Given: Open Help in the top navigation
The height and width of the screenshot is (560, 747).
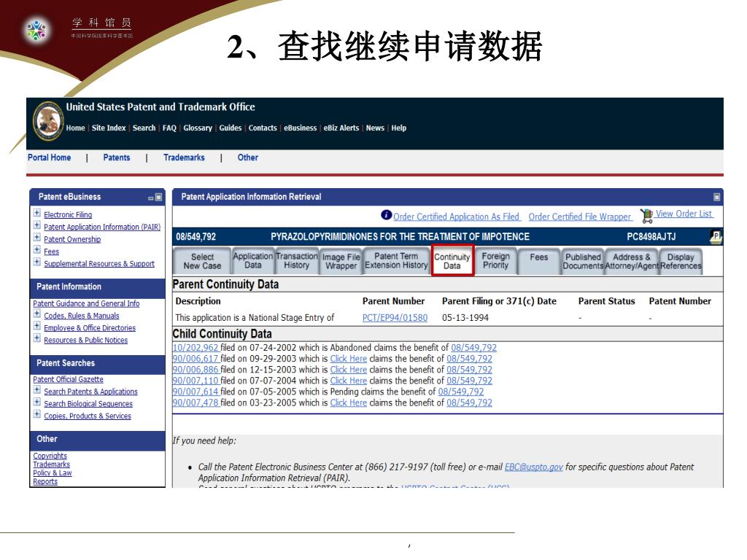Looking at the screenshot, I should 399,128.
